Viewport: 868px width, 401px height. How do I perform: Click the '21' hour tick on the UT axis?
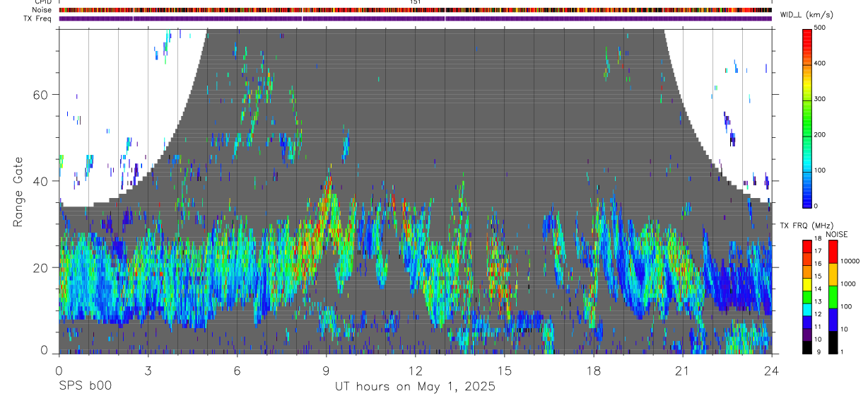(x=682, y=370)
